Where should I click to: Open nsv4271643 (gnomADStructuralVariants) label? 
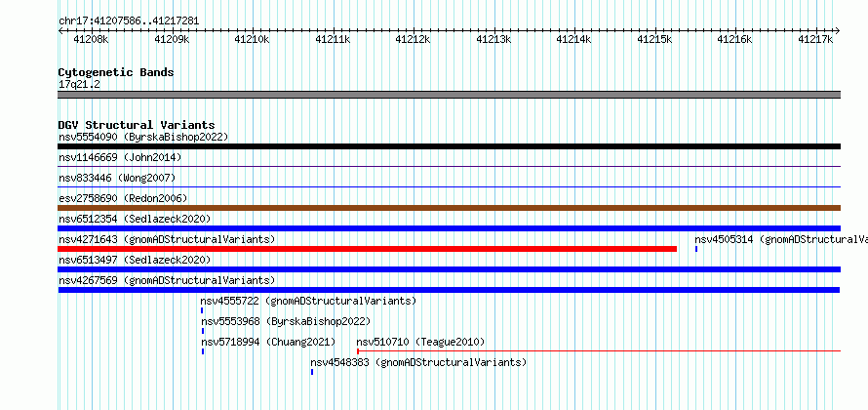click(x=167, y=239)
